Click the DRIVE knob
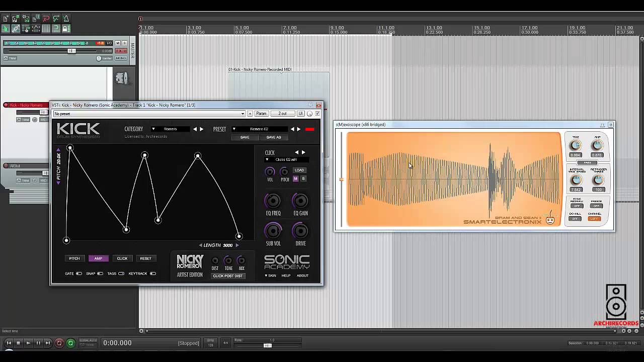This screenshot has width=644, height=362. pos(300,231)
